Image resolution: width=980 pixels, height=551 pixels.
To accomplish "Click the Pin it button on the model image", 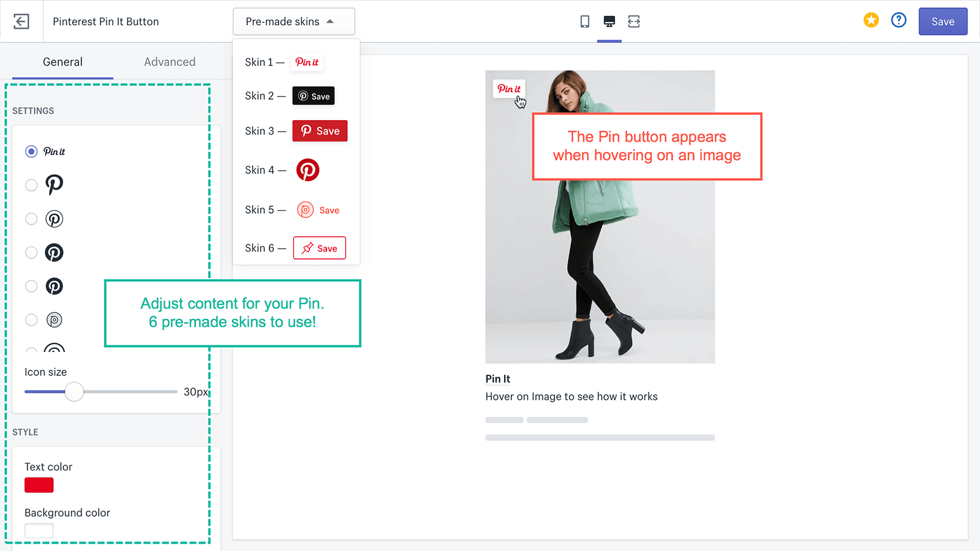I will [509, 89].
